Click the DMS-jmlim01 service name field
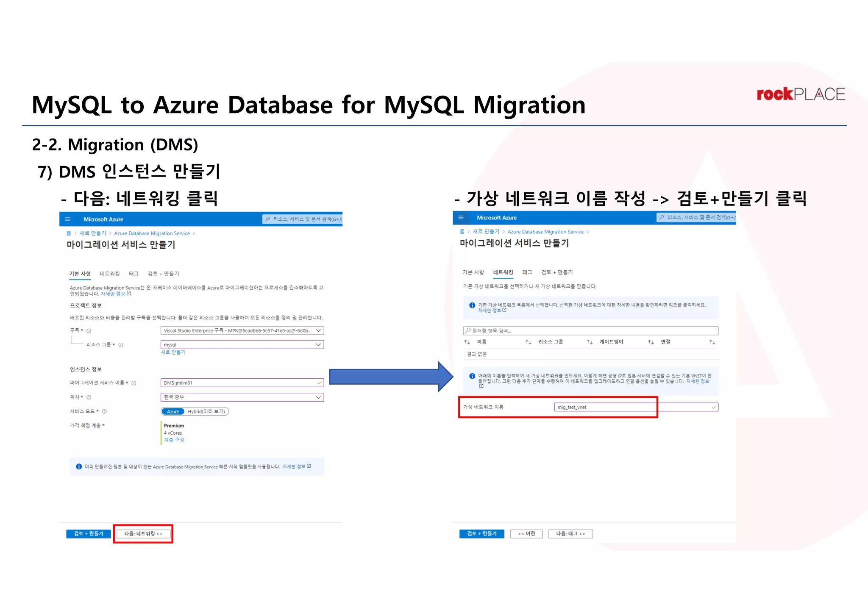This screenshot has width=868, height=613. click(242, 383)
